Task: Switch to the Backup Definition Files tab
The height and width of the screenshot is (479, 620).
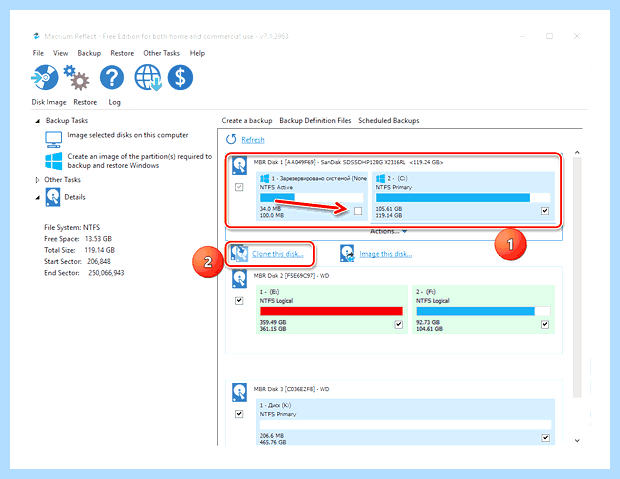Action: pyautogui.click(x=315, y=121)
